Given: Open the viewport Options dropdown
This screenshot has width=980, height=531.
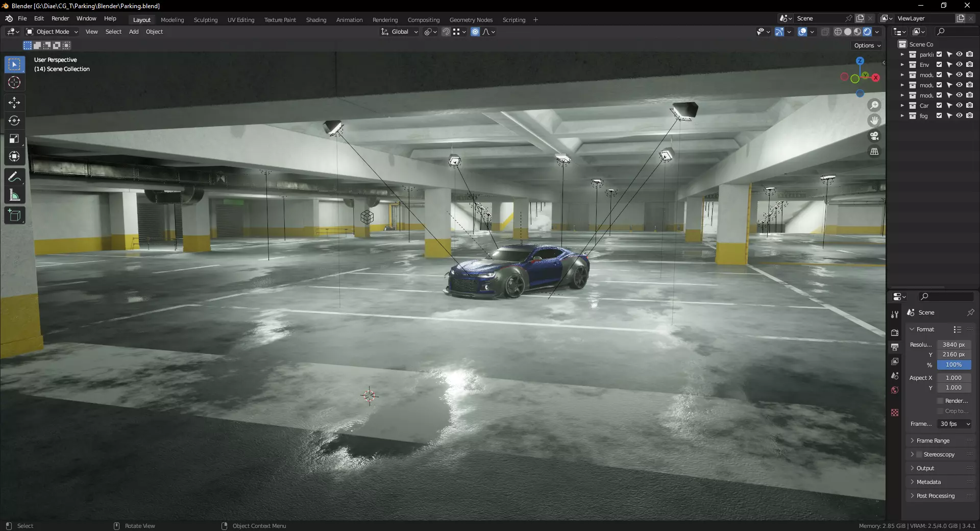Looking at the screenshot, I should tap(867, 45).
